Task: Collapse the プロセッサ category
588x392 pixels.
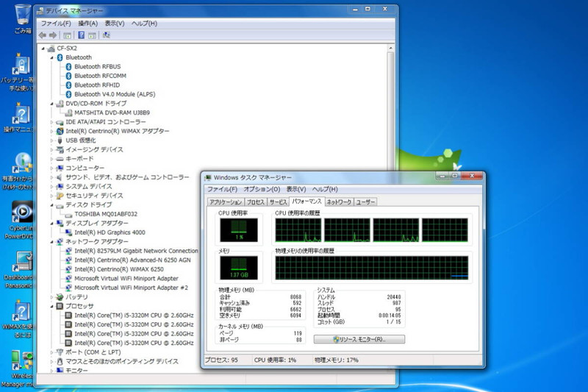Action: 51,306
